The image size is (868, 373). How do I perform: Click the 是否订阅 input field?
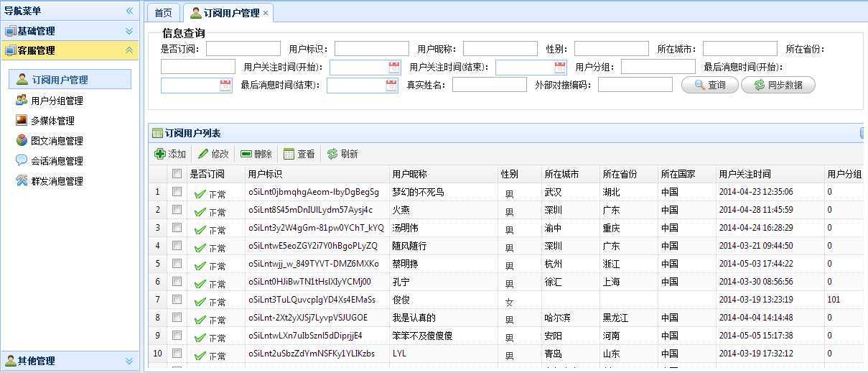243,49
